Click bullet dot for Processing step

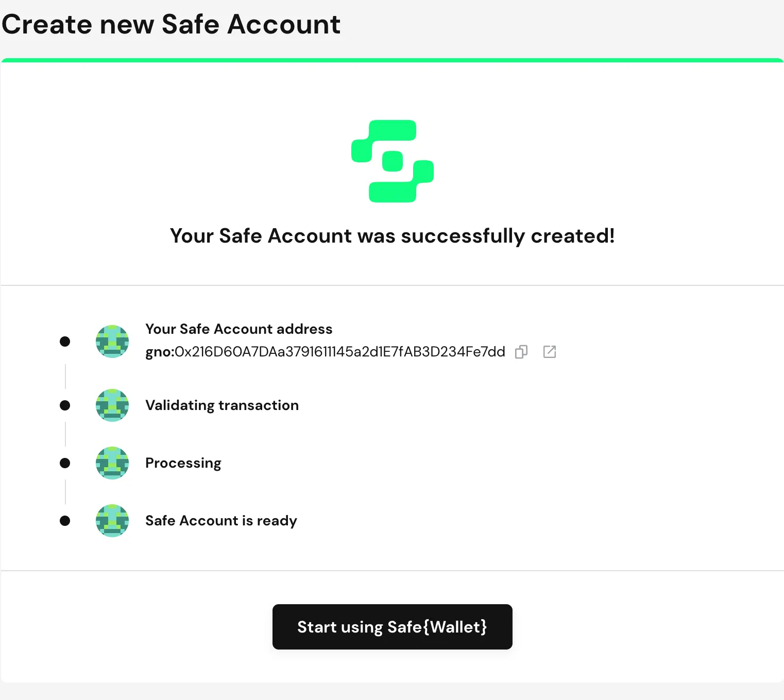pyautogui.click(x=65, y=463)
